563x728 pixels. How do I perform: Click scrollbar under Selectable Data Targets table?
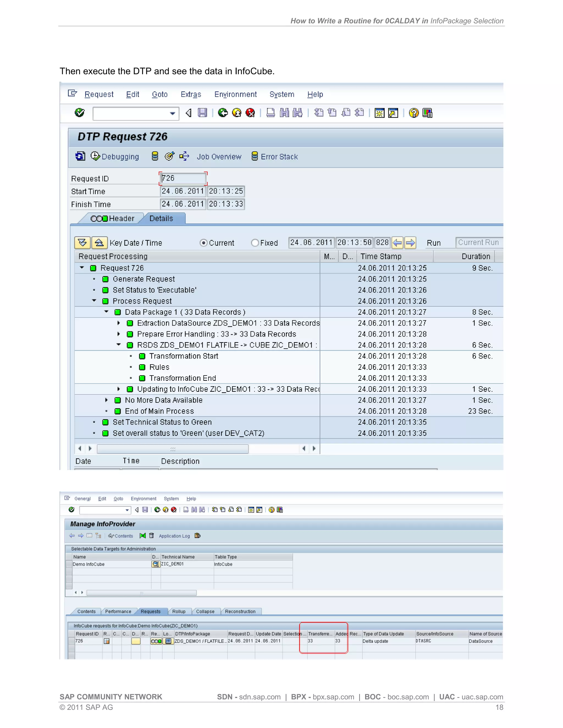(x=141, y=593)
